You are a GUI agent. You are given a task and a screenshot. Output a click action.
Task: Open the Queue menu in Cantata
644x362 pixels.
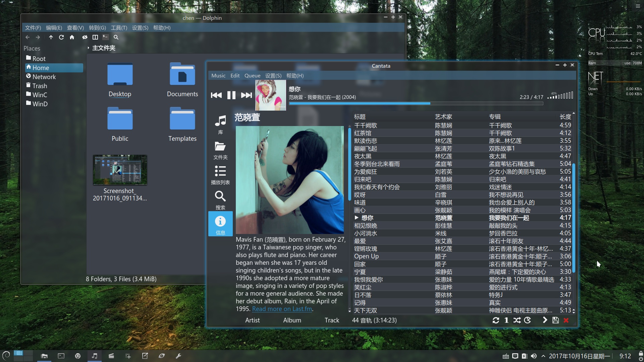(x=252, y=76)
